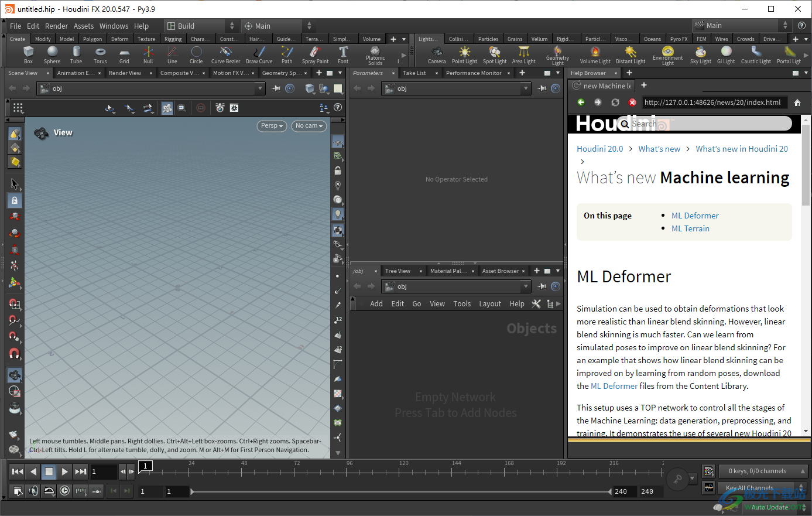812x516 pixels.
Task: Add a GI Light
Action: (726, 55)
